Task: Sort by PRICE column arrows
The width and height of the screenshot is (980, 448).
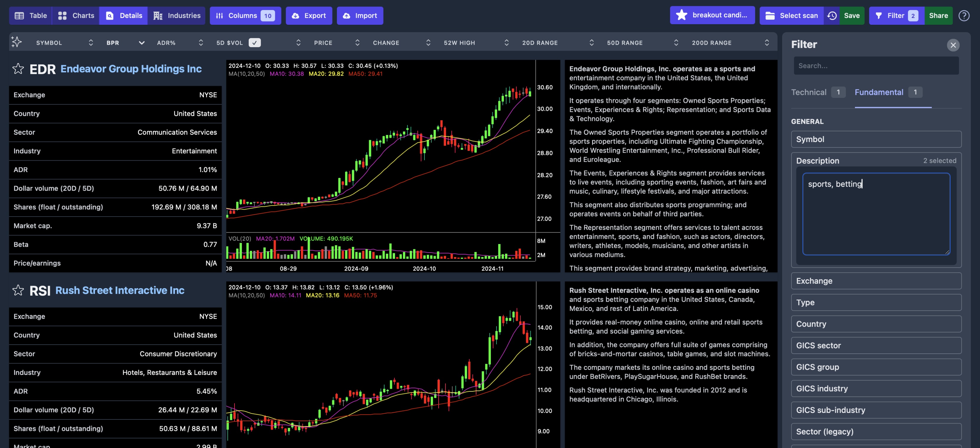Action: [357, 42]
